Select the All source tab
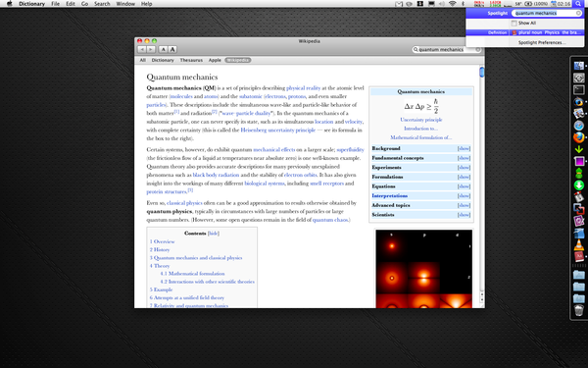This screenshot has height=368, width=588. tap(142, 60)
